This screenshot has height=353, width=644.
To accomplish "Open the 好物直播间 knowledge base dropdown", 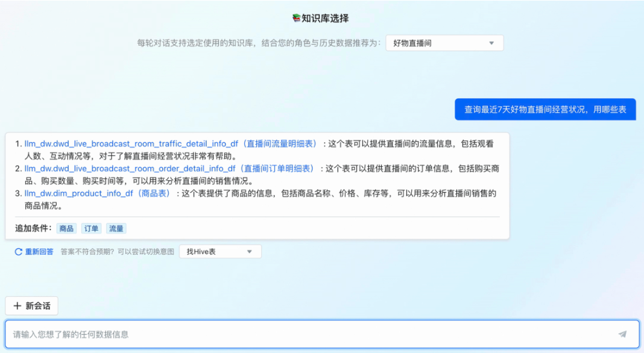I will (x=444, y=43).
